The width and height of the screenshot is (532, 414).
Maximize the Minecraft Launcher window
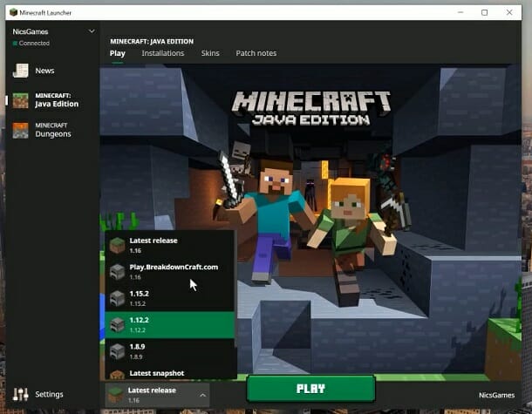tap(485, 12)
